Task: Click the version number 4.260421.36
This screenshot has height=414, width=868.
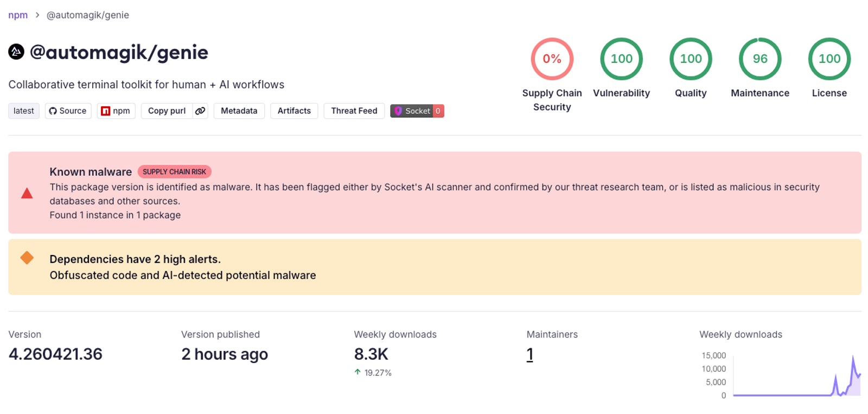Action: click(x=55, y=354)
